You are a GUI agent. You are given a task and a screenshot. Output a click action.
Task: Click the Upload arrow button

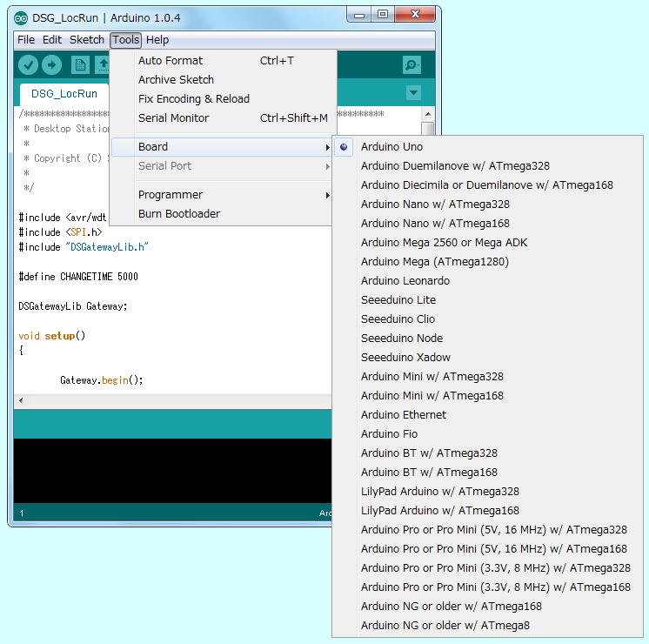tap(51, 65)
